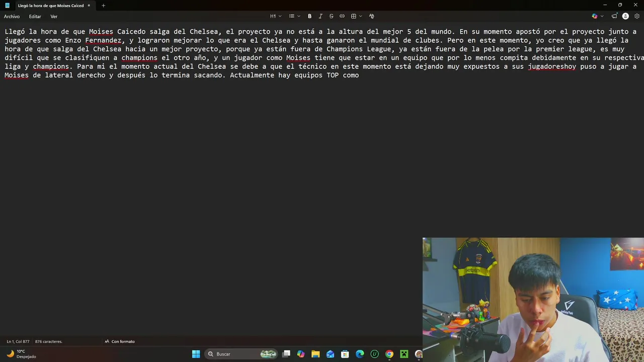Open File Explorer from the taskbar

pos(315,354)
